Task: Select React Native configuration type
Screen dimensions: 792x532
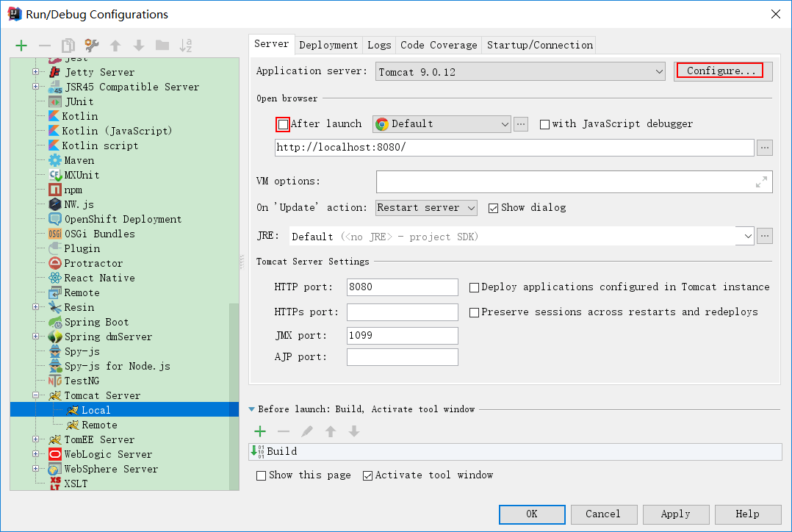Action: pos(91,278)
